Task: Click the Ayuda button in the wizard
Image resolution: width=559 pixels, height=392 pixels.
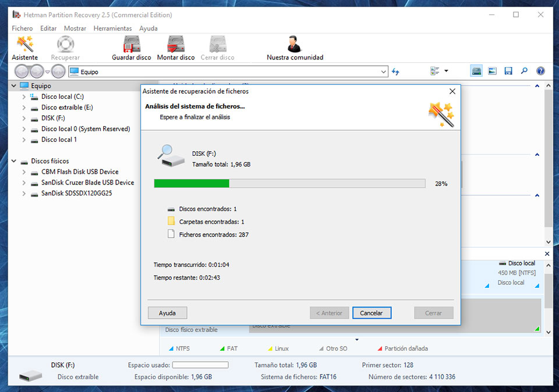Action: [167, 313]
